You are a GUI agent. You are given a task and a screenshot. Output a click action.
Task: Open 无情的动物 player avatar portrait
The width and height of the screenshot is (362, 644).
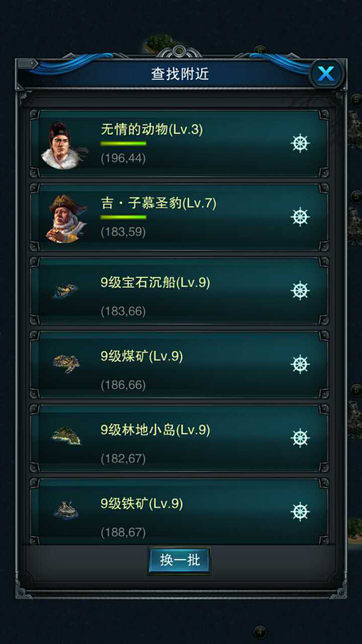63,145
